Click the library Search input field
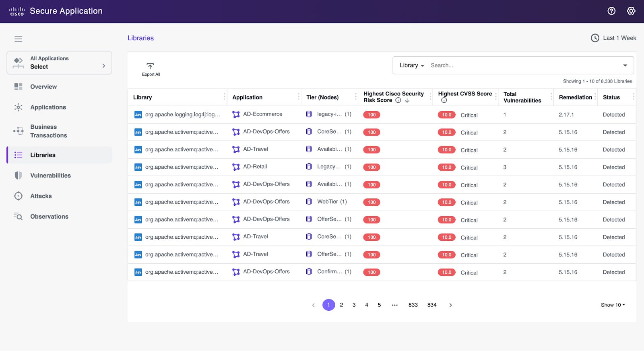Image resolution: width=644 pixels, height=351 pixels. (523, 65)
